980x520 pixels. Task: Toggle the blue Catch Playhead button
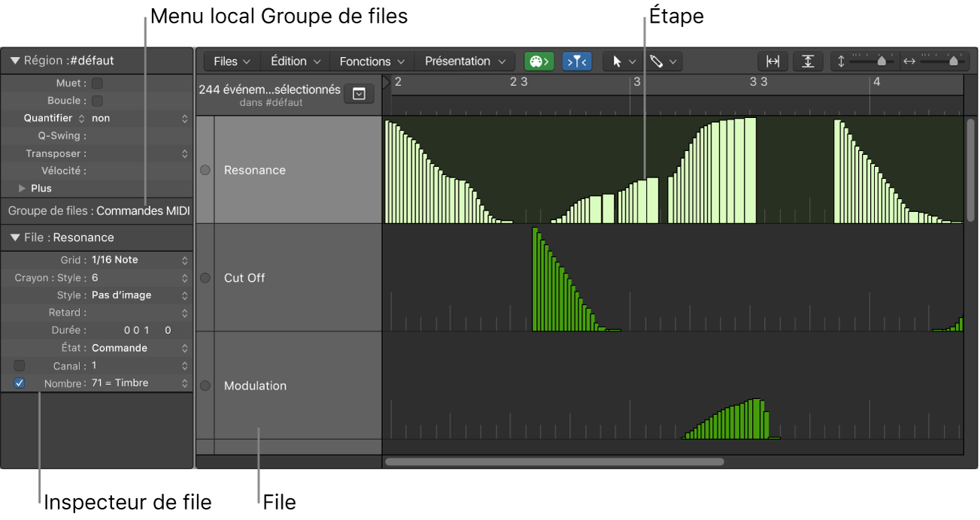(x=578, y=62)
